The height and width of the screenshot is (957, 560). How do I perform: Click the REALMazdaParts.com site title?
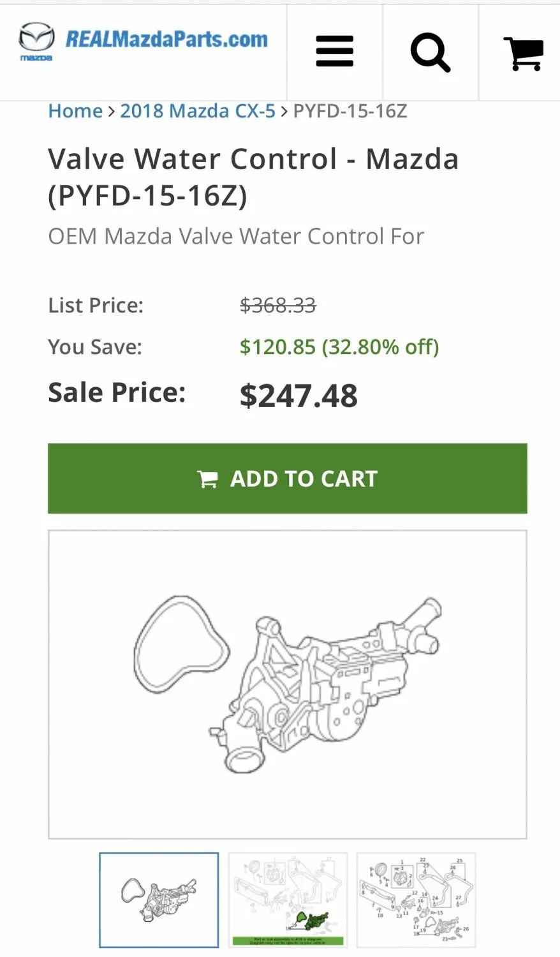coord(166,40)
